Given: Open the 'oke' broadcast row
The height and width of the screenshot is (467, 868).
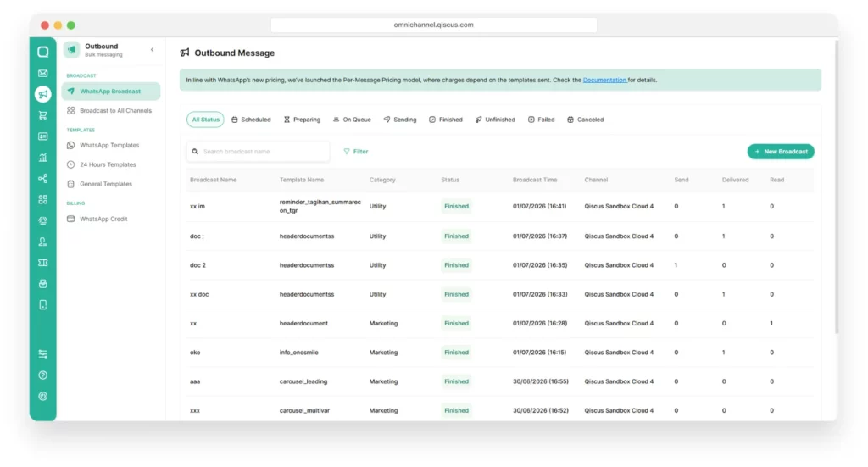Looking at the screenshot, I should pyautogui.click(x=500, y=353).
